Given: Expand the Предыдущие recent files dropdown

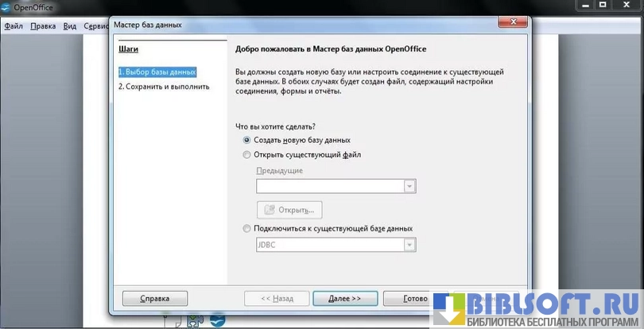Looking at the screenshot, I should pos(409,187).
